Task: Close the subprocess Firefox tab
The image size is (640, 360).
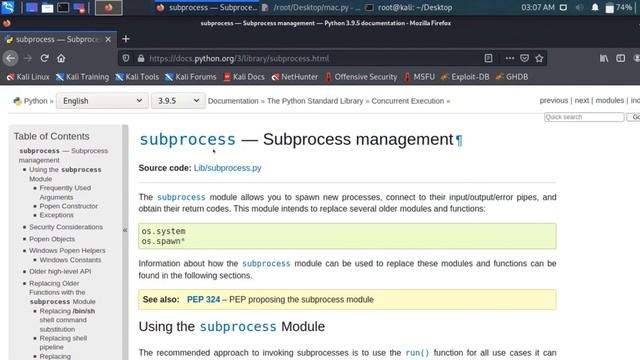Action: (x=108, y=39)
